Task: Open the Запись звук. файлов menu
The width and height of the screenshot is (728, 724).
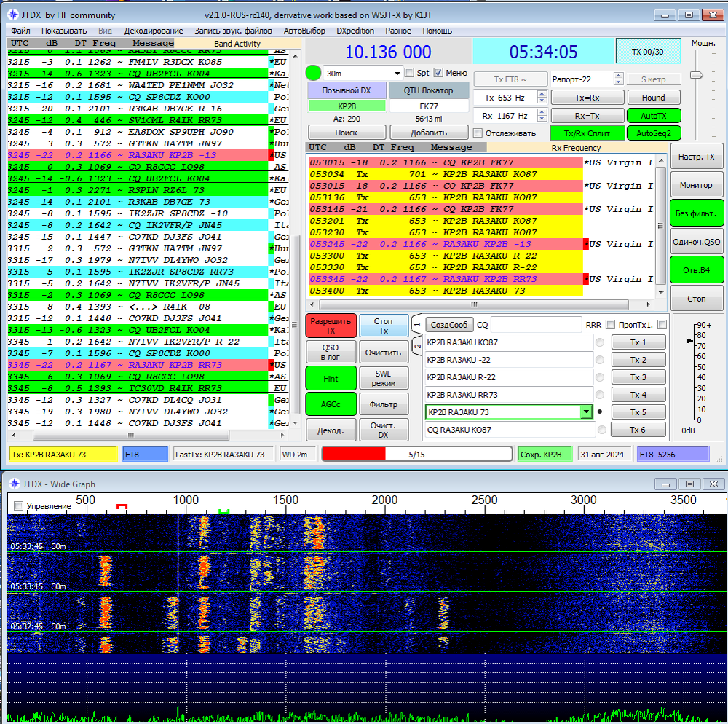Action: point(233,31)
